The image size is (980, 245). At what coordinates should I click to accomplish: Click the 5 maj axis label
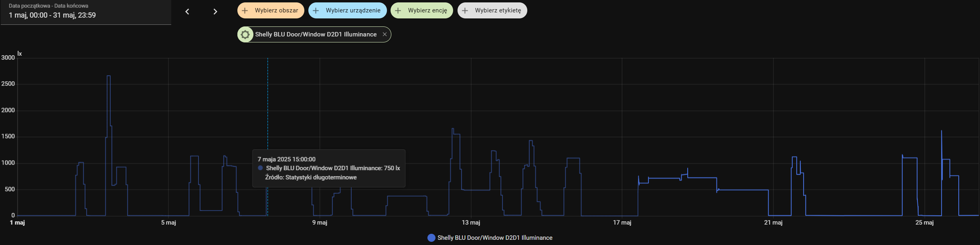click(x=168, y=223)
